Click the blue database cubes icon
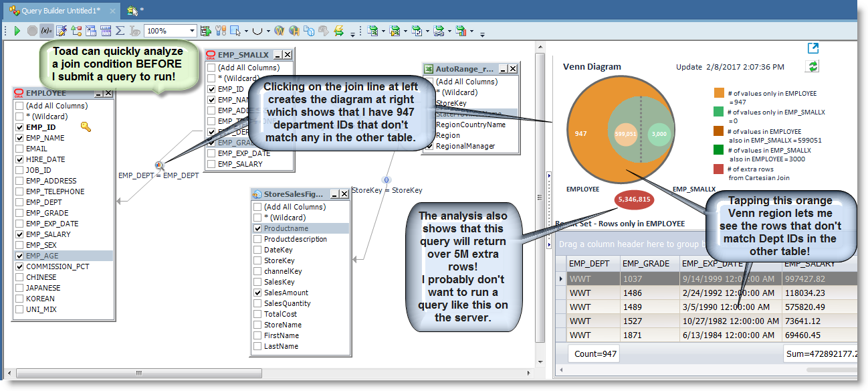Viewport: 868px width, 391px height. [x=308, y=31]
